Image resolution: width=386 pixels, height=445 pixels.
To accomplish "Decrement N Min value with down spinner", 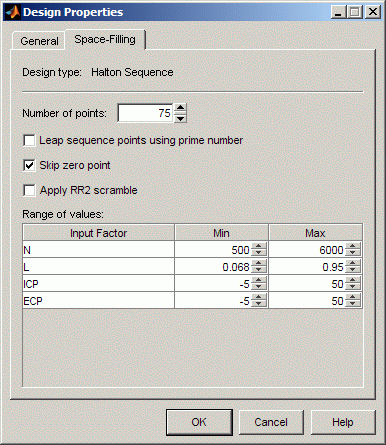I will pyautogui.click(x=259, y=253).
